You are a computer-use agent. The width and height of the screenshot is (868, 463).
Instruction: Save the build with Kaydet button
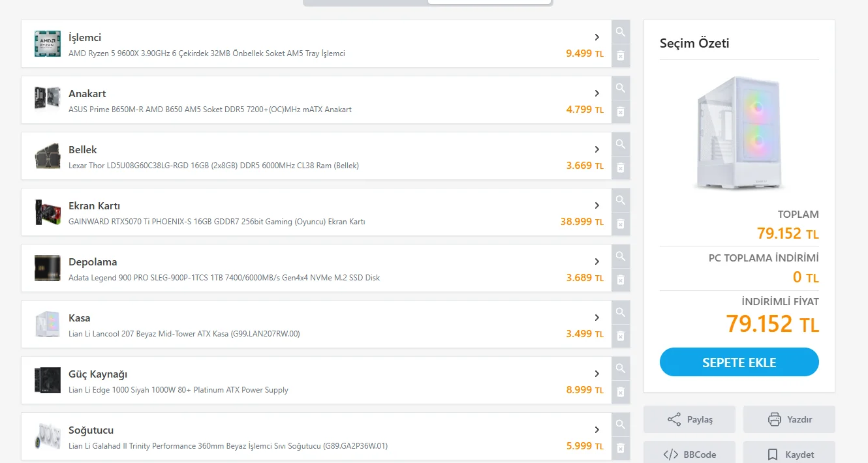point(789,454)
